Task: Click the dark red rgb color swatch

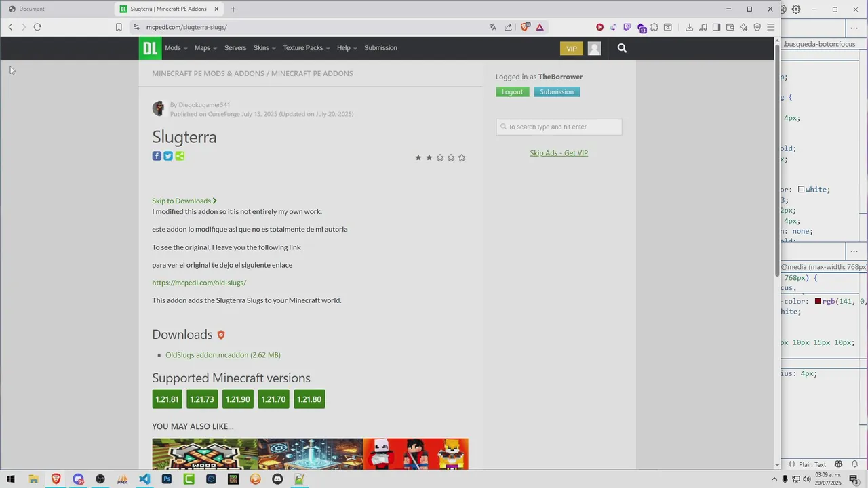Action: pos(818,301)
